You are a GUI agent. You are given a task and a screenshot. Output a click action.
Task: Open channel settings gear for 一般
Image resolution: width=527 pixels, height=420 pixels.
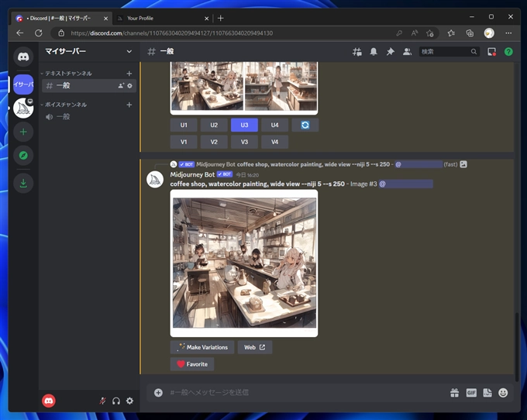pyautogui.click(x=129, y=86)
